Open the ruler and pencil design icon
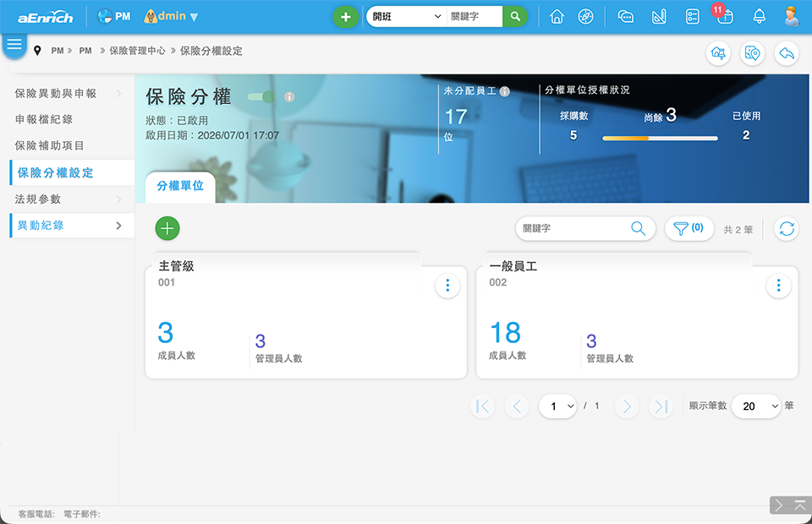 [x=659, y=17]
